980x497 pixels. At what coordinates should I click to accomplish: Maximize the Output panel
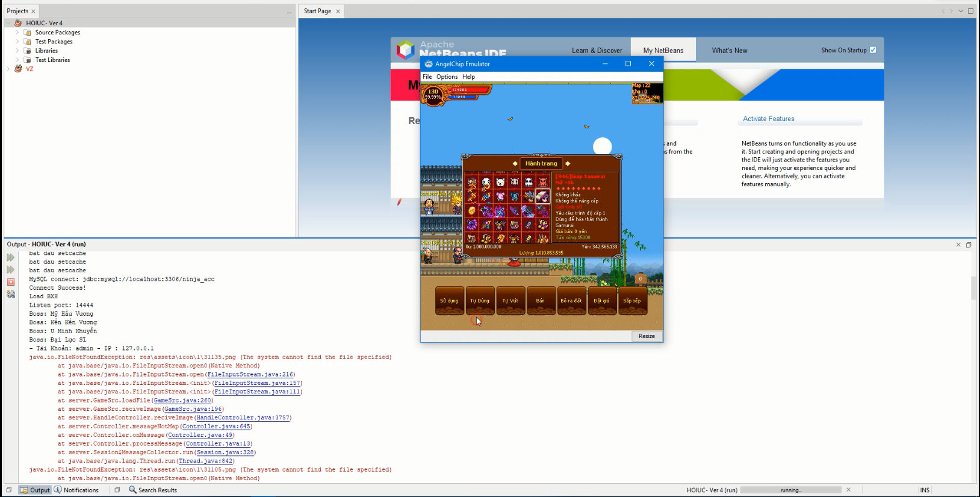tap(969, 245)
